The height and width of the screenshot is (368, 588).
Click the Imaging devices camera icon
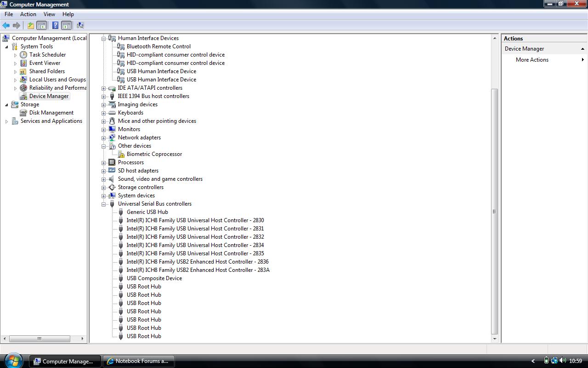(x=112, y=104)
